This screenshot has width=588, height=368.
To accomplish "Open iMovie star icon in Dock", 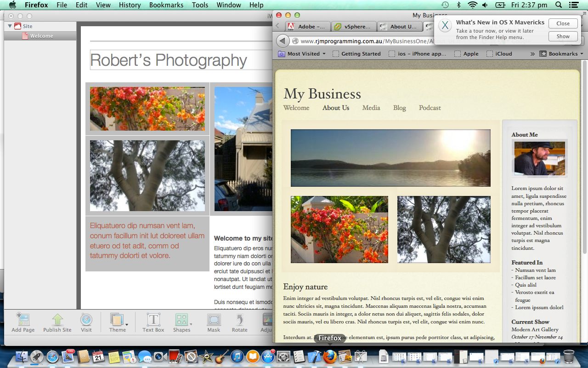I will 206,356.
